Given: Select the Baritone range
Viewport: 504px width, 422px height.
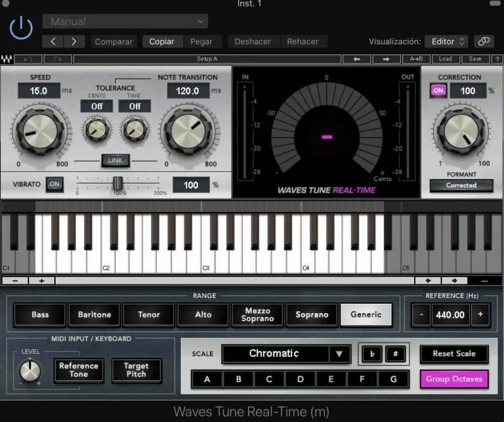Looking at the screenshot, I should coord(94,314).
